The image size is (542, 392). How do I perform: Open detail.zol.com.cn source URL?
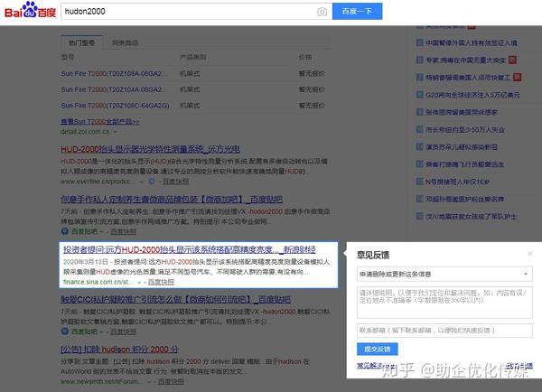tap(85, 132)
